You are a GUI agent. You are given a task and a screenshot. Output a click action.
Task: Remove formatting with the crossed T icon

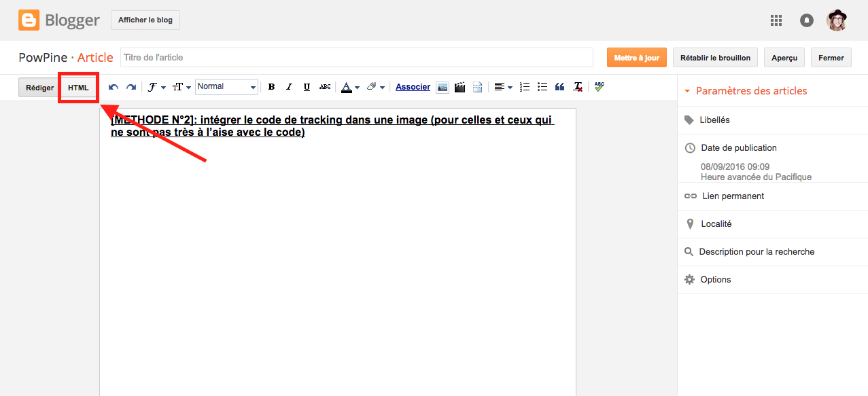tap(578, 87)
